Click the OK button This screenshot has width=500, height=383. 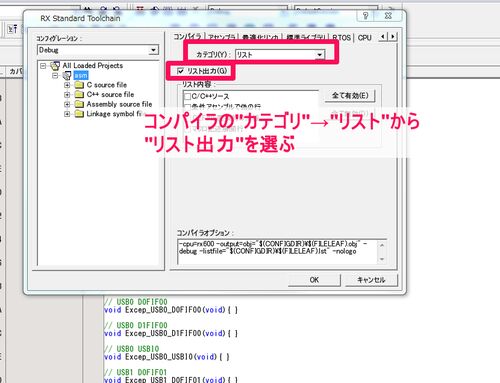pos(314,280)
